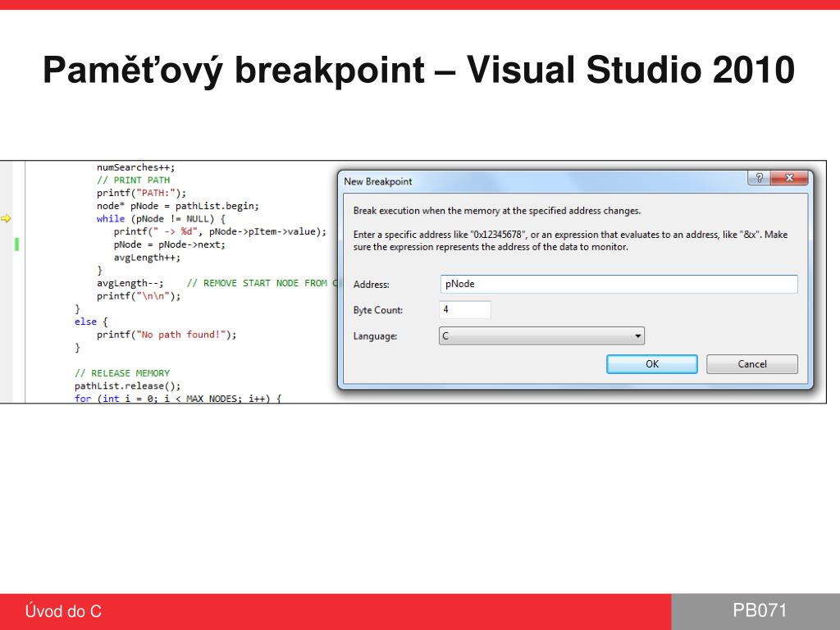Click the "Language:" label
This screenshot has height=630, width=840.
(x=375, y=336)
